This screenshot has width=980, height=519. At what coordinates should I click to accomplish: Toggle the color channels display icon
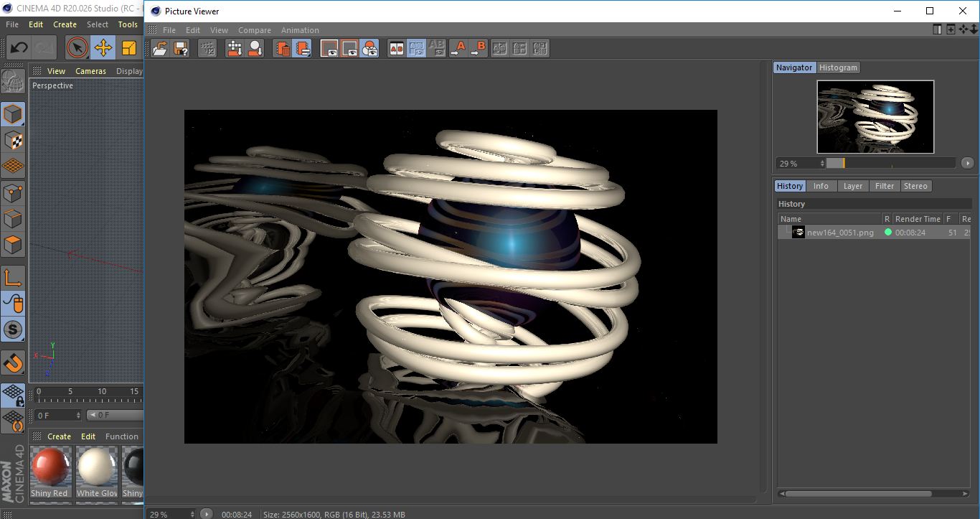pyautogui.click(x=369, y=48)
